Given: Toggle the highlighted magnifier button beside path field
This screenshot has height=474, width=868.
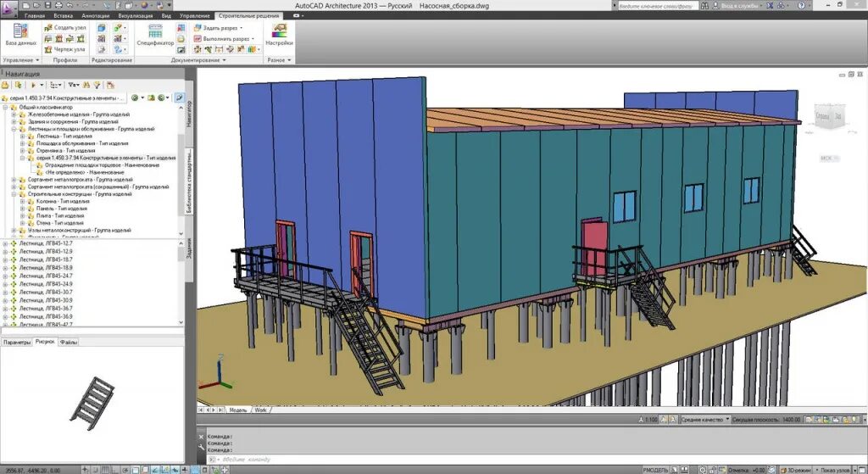Looking at the screenshot, I should (179, 98).
